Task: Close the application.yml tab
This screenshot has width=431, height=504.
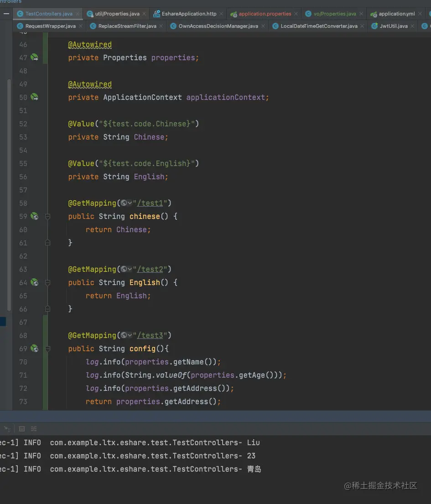Action: (x=420, y=14)
